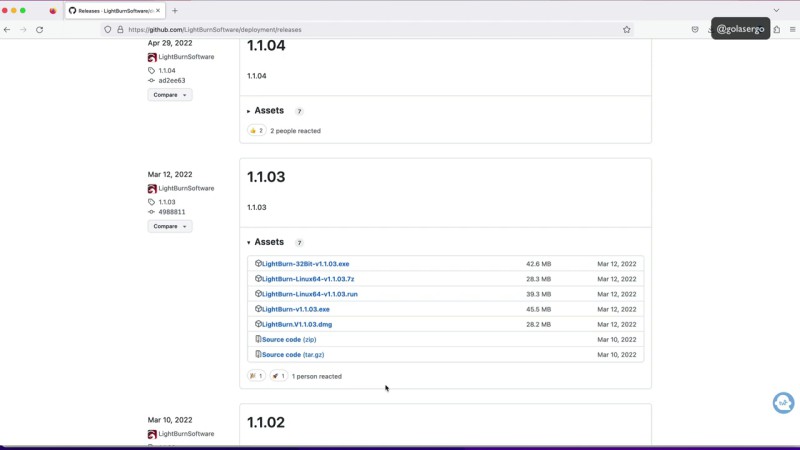Screen dimensions: 800x450
Task: Open the Compare dropdown for release 1.1.04
Action: [170, 95]
